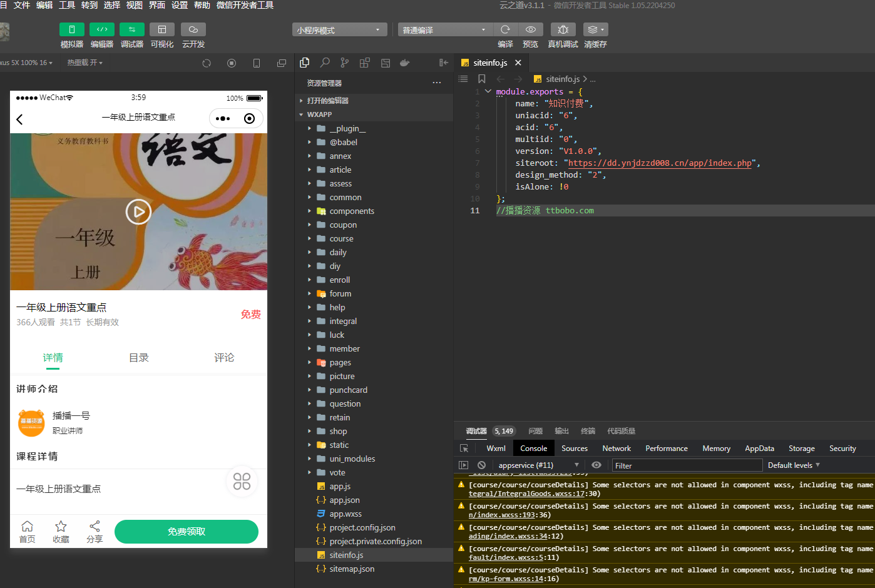The width and height of the screenshot is (875, 588).
Task: Click the detach simulator window icon
Action: click(282, 63)
